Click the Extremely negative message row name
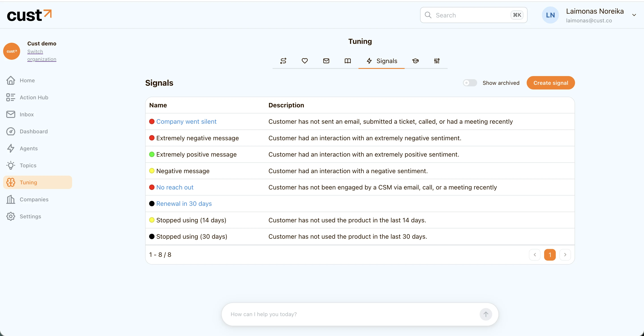644x336 pixels. [x=197, y=138]
